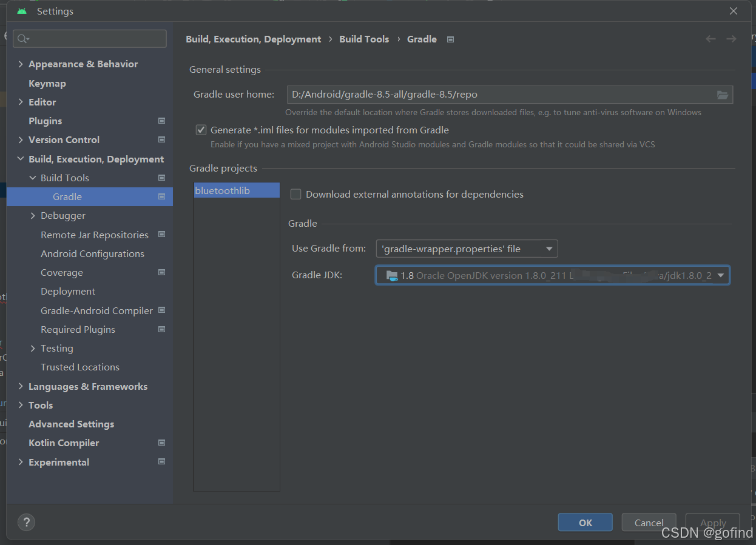The height and width of the screenshot is (545, 756).
Task: Click the project icon beside Required Plugins
Action: pyautogui.click(x=161, y=329)
